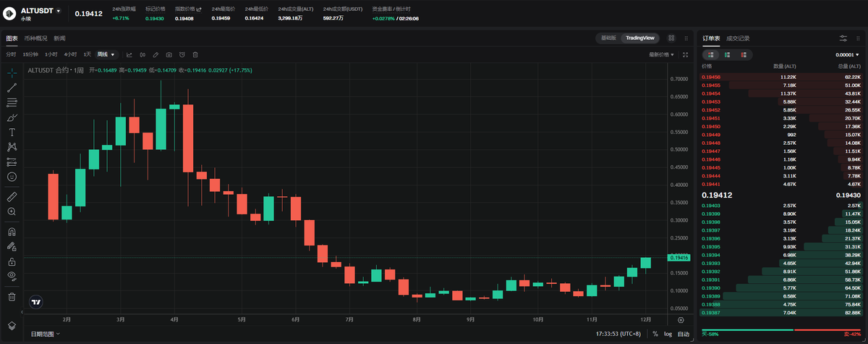This screenshot has width=868, height=344.
Task: Open chart settings gear on time axis
Action: tap(681, 319)
